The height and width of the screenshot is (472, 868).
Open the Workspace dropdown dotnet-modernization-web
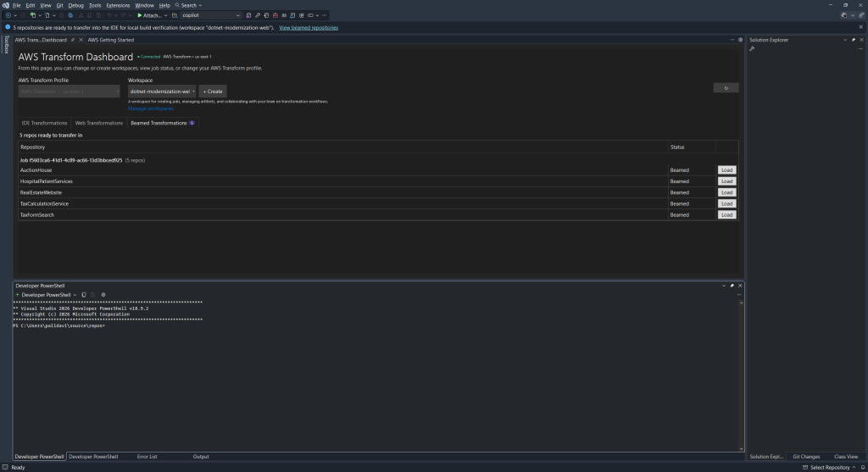[162, 92]
